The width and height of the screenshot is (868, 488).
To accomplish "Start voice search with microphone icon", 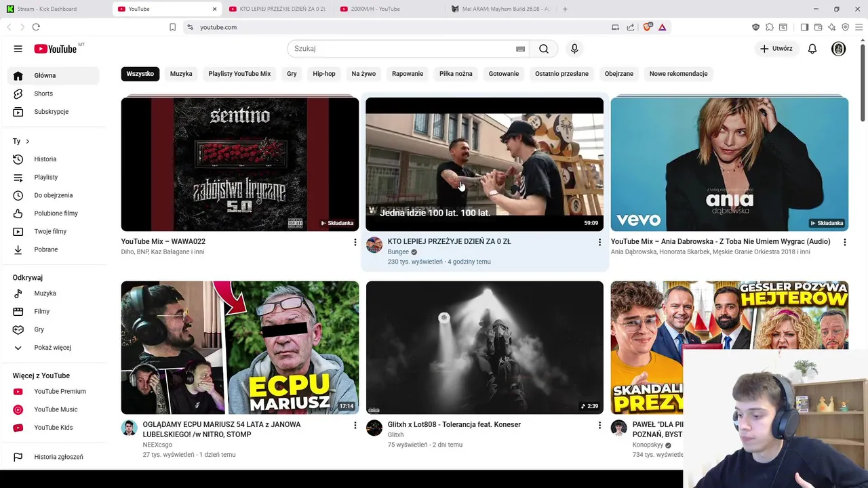I will tap(574, 49).
